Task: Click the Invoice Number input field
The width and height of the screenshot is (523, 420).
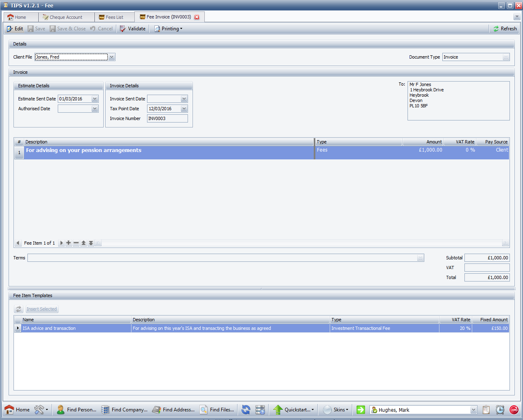Action: pos(167,119)
